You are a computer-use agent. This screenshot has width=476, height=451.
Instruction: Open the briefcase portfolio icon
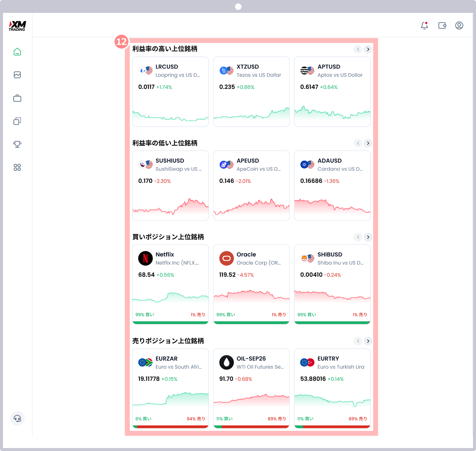click(x=17, y=98)
